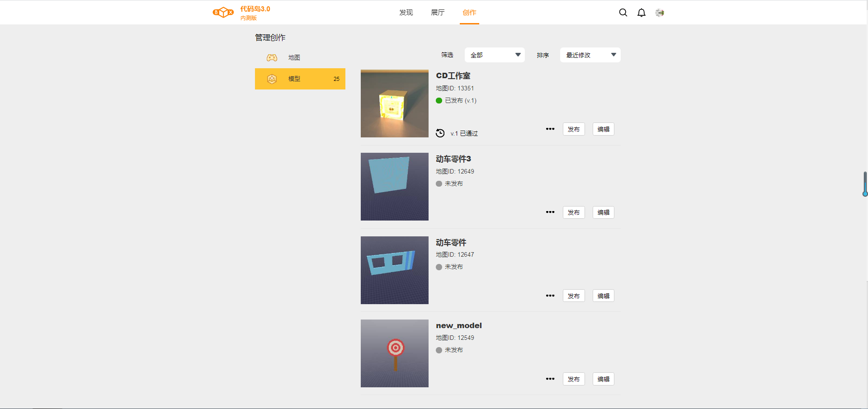The image size is (868, 409).
Task: Edit 动车零件3 with 编辑 button
Action: coord(604,212)
